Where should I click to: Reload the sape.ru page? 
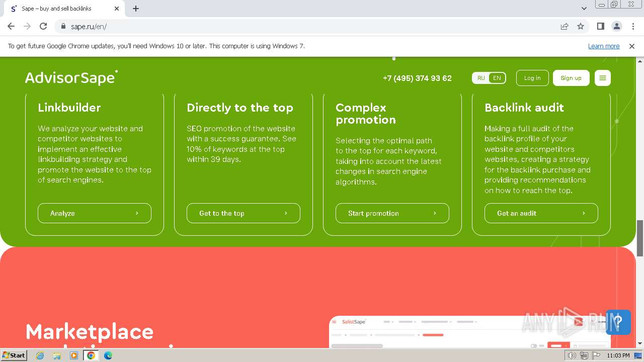(x=43, y=26)
